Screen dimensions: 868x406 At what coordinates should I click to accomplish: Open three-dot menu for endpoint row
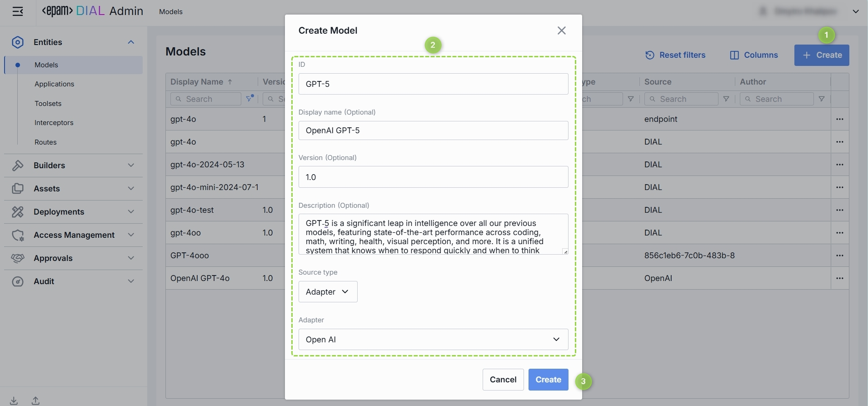[839, 119]
